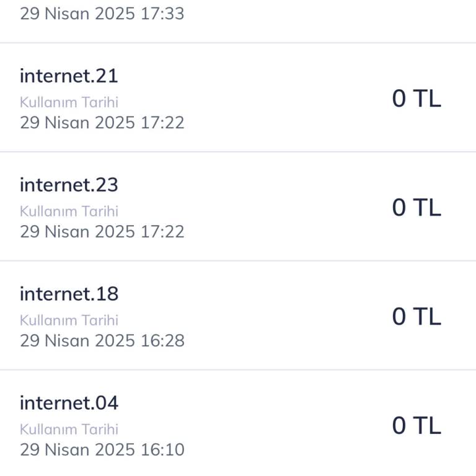Tap the 29 Nisan 2025 16:28 date
Screen dimensions: 476x476
[x=102, y=340]
